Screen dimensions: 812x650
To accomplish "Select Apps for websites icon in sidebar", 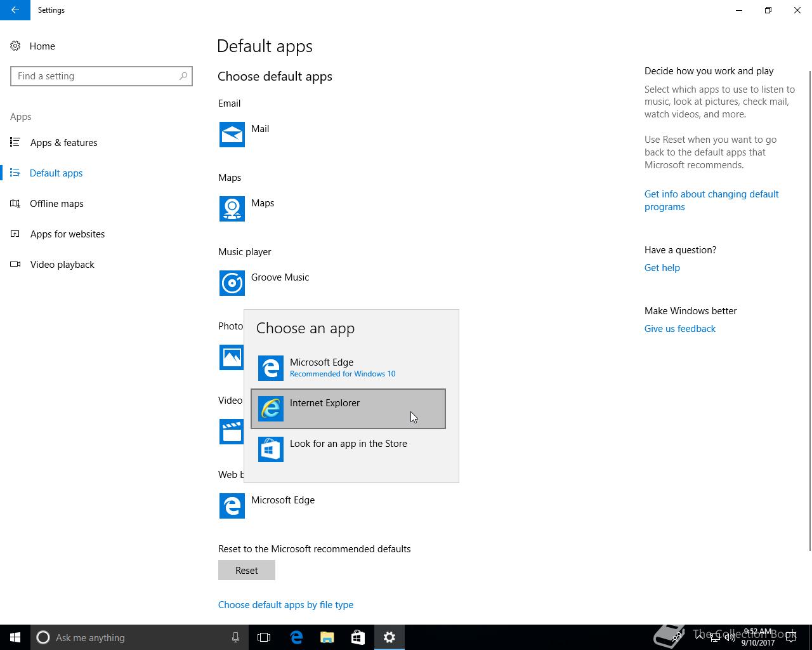I will (15, 234).
